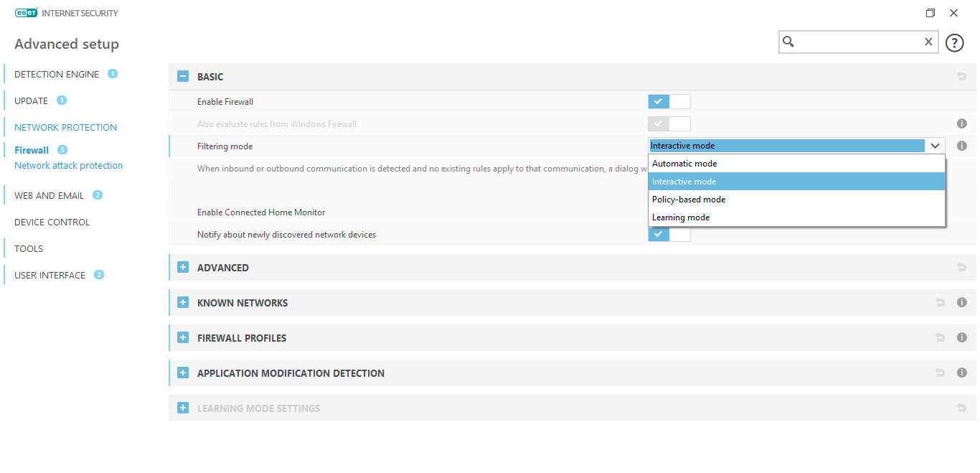
Task: Close the Filtering mode dropdown arrow
Action: 935,146
